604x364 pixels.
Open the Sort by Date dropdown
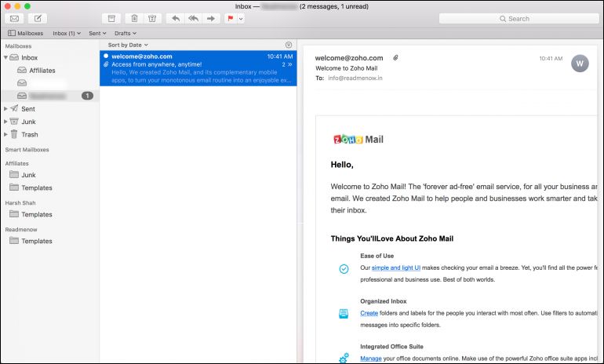coord(128,45)
